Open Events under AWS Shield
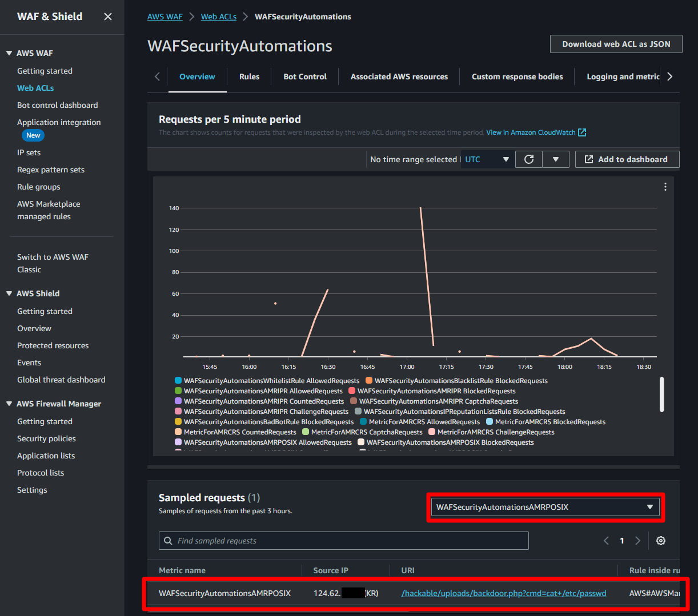This screenshot has height=616, width=698. 29,363
